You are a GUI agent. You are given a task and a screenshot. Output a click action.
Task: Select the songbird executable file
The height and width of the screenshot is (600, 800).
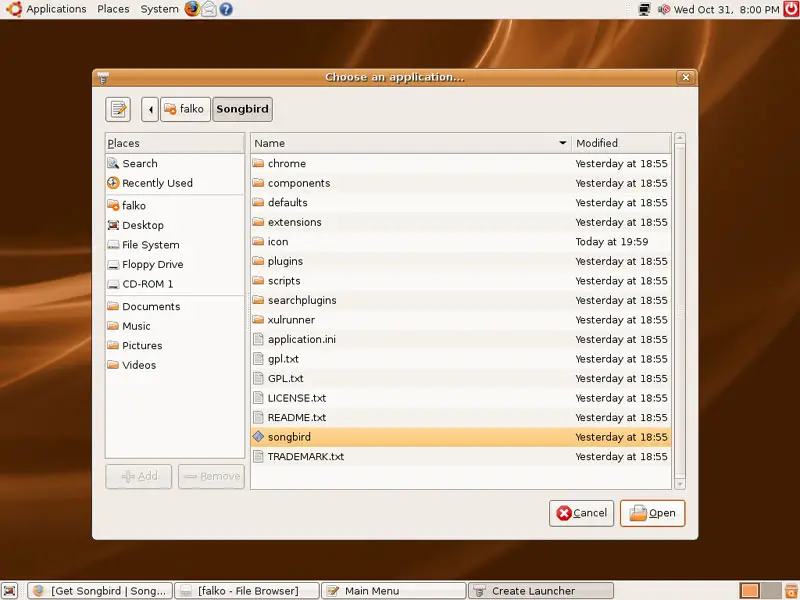pos(461,437)
